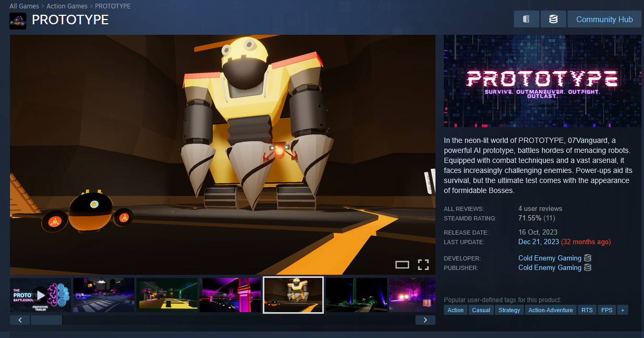
Task: Click the 16 Oct, 2023 release date
Action: click(x=538, y=232)
